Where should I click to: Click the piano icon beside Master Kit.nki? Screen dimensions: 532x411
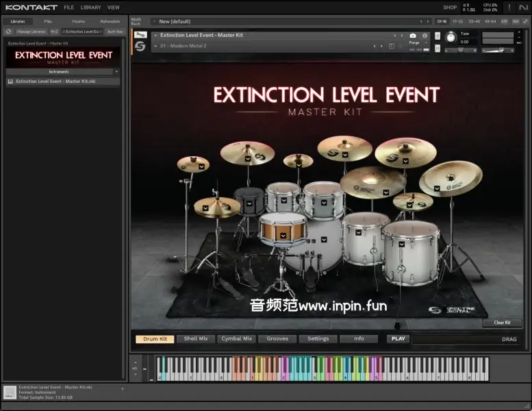10,81
